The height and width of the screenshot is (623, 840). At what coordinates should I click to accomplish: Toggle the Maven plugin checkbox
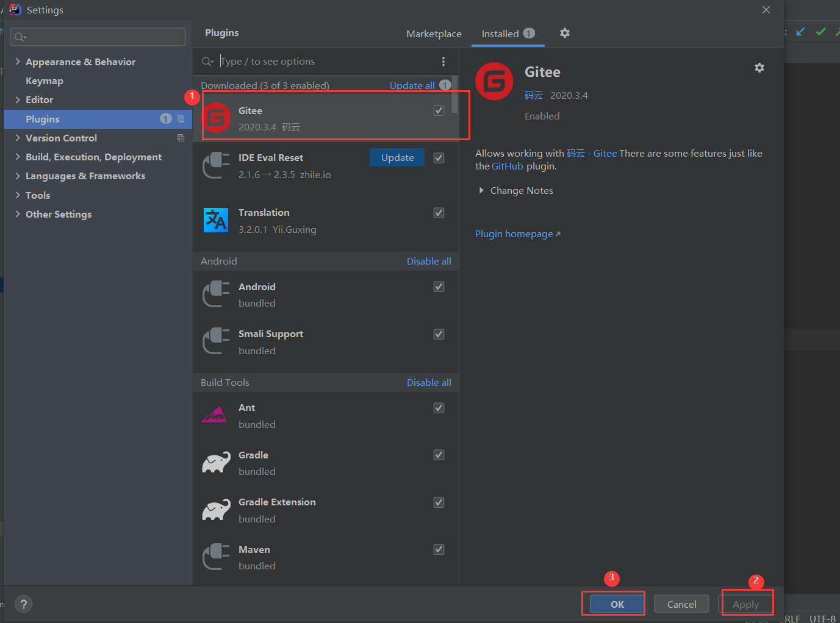coord(439,549)
